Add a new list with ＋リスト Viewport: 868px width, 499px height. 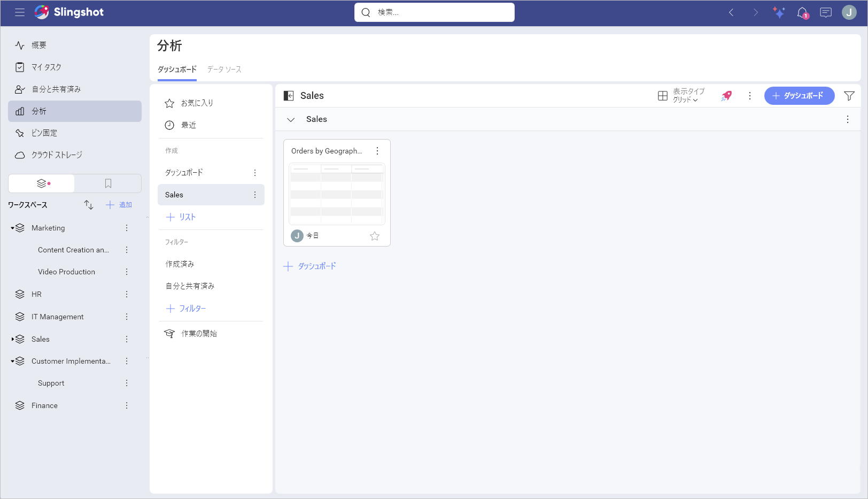[181, 217]
